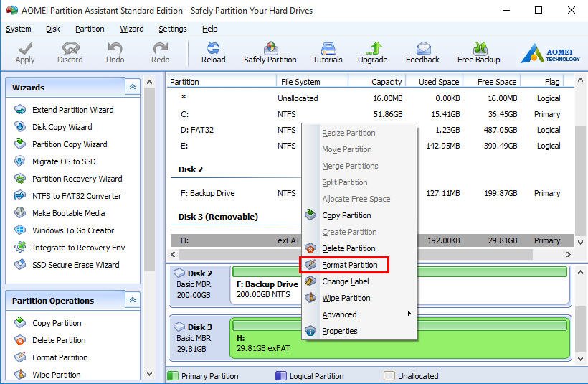The image size is (588, 384).
Task: Open the Wizard menu
Action: pos(132,29)
